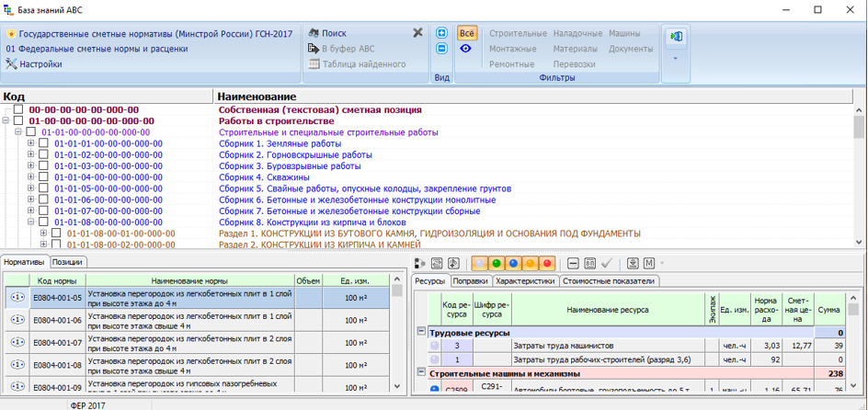The width and height of the screenshot is (868, 410).
Task: Open Таблица найденного table icon
Action: (x=314, y=64)
